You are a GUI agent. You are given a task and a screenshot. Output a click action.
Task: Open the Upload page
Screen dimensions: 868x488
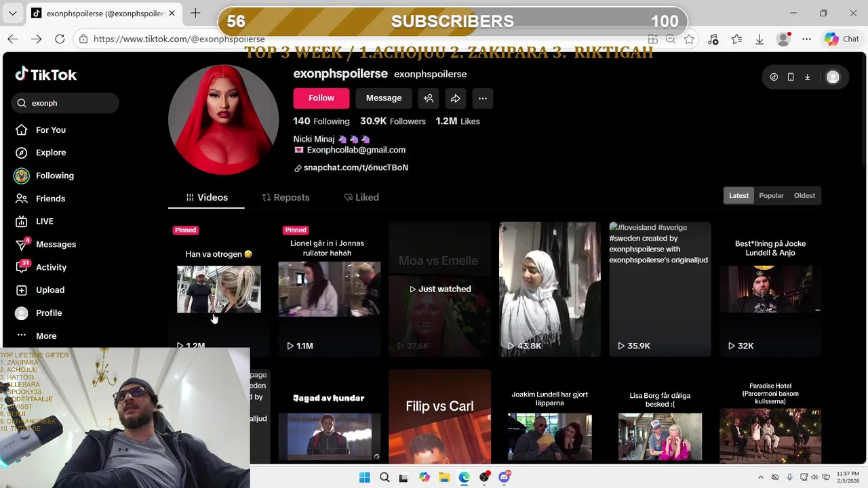(x=41, y=290)
